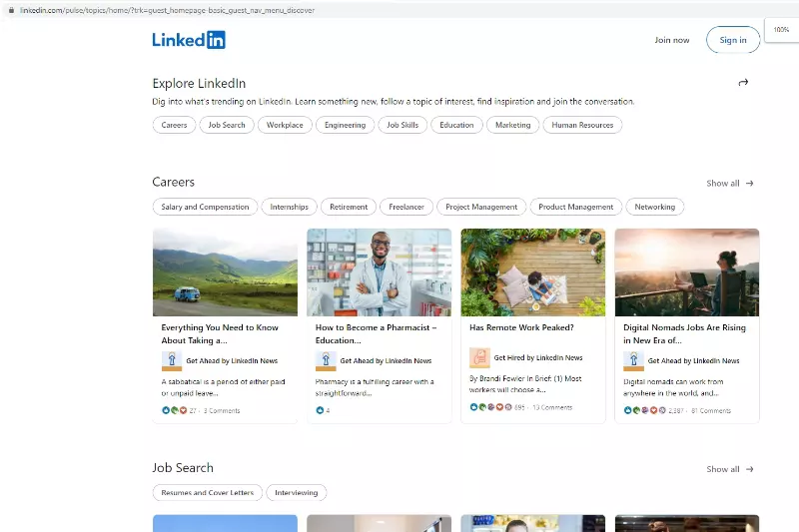Click the pharmacist photo thumbnail
Viewport: 799px width, 532px height.
click(x=379, y=271)
